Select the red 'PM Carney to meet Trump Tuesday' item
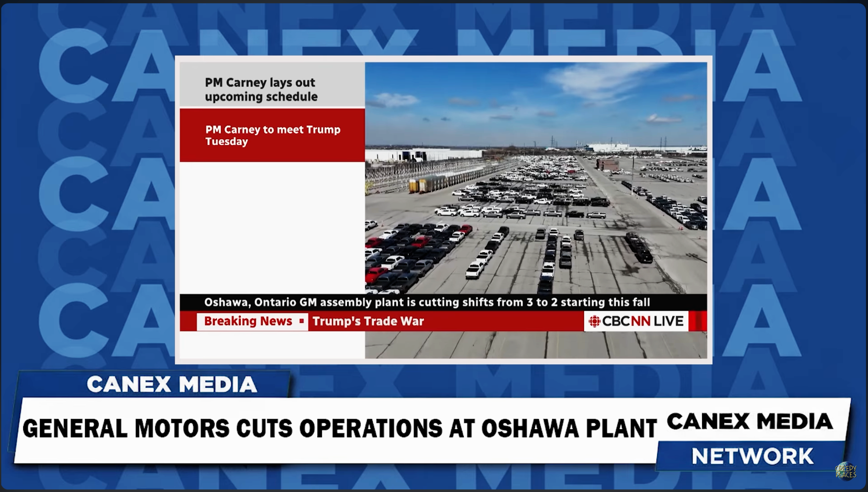Screen dimensions: 868x492 [x=272, y=135]
